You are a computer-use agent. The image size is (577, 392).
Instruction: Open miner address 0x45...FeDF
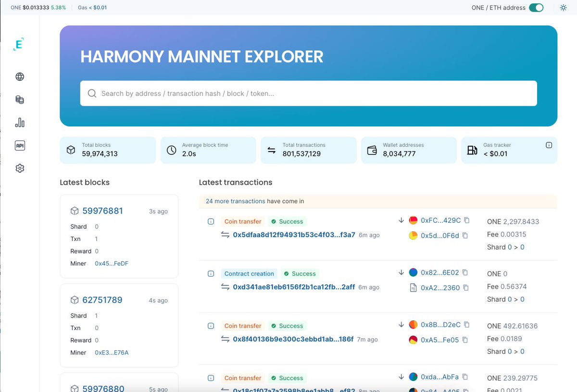pos(112,264)
